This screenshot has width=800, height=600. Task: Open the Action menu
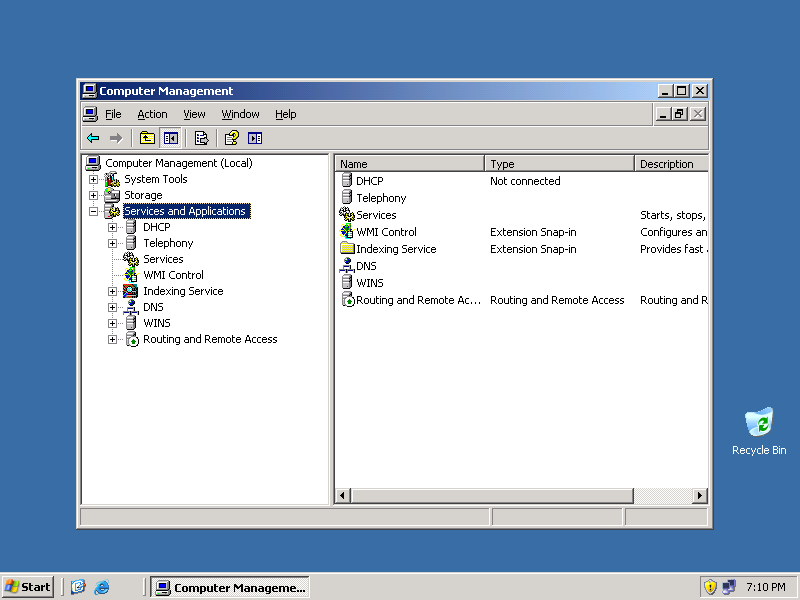point(152,114)
